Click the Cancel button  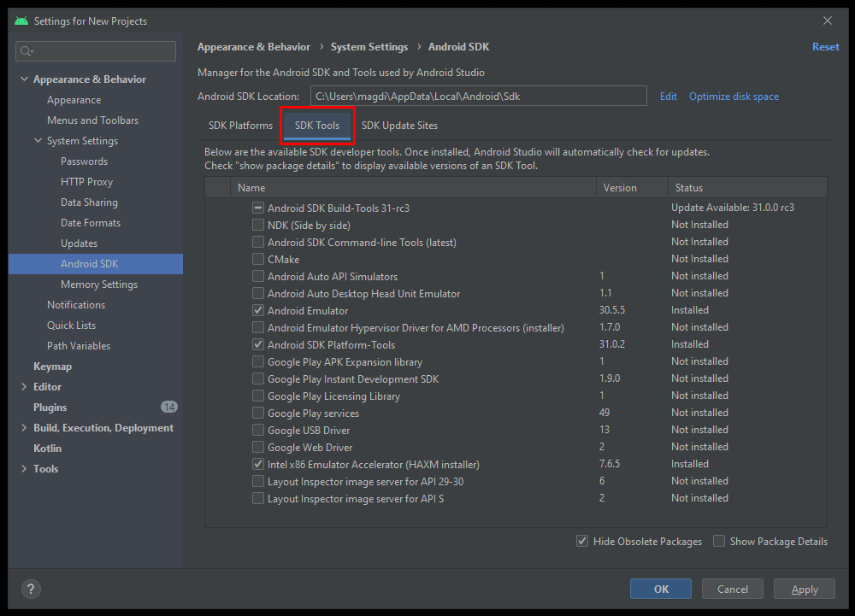(x=733, y=589)
